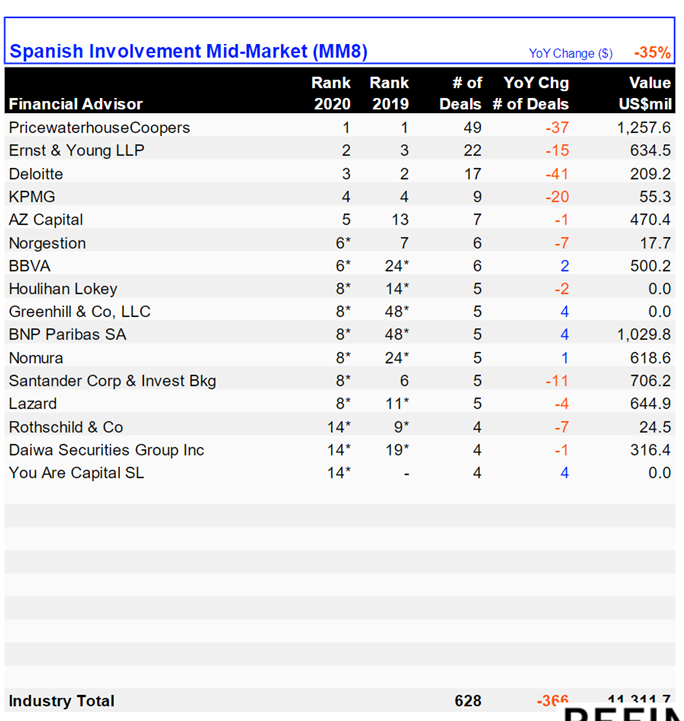Image resolution: width=684 pixels, height=721 pixels.
Task: Select Santander Corp & Invest Bkg name
Action: tap(112, 381)
